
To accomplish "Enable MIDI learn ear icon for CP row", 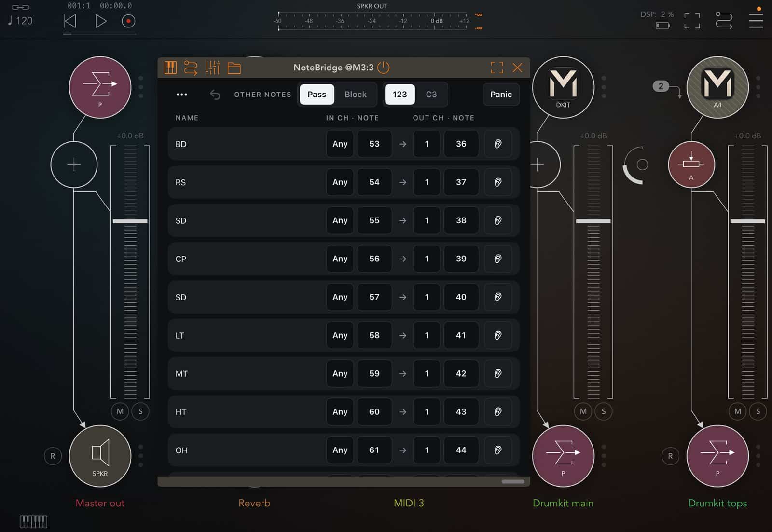I will 498,259.
